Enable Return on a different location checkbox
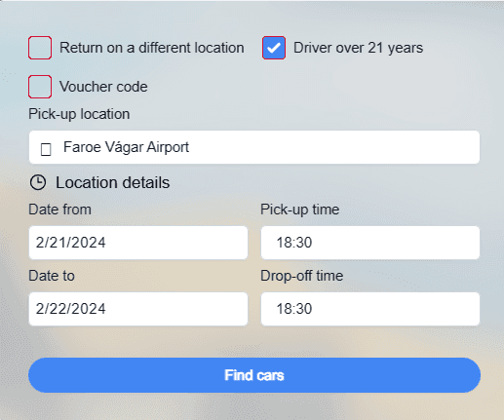The width and height of the screenshot is (504, 420). click(40, 48)
